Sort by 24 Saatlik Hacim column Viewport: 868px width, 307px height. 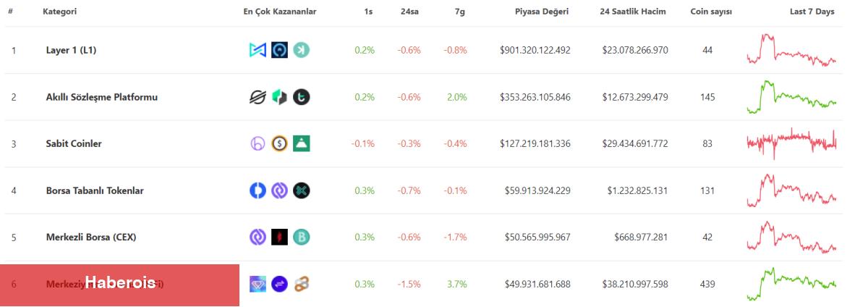(x=633, y=12)
